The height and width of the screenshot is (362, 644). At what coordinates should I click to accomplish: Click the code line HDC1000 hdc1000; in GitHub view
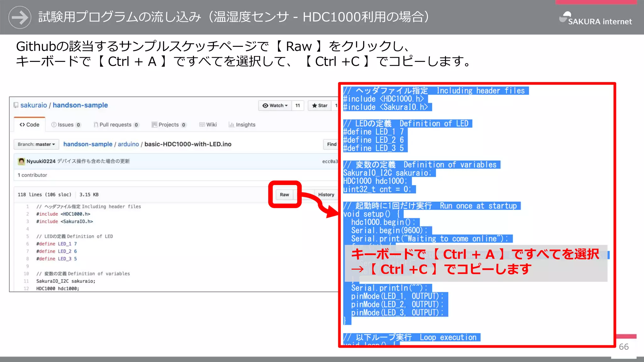pos(58,288)
